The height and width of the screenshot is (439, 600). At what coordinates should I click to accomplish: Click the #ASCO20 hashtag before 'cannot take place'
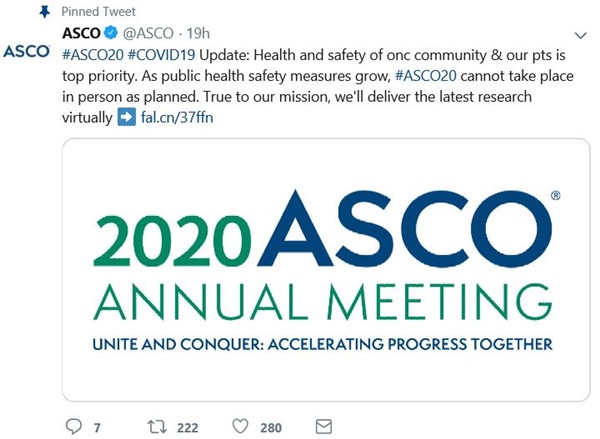point(426,76)
